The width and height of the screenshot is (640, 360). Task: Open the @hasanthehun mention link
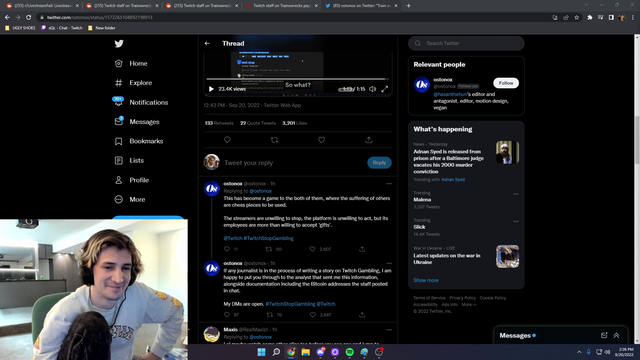tap(450, 94)
